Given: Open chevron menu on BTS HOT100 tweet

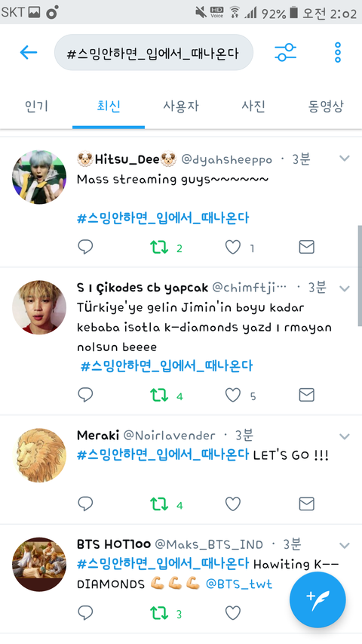Looking at the screenshot, I should point(345,545).
